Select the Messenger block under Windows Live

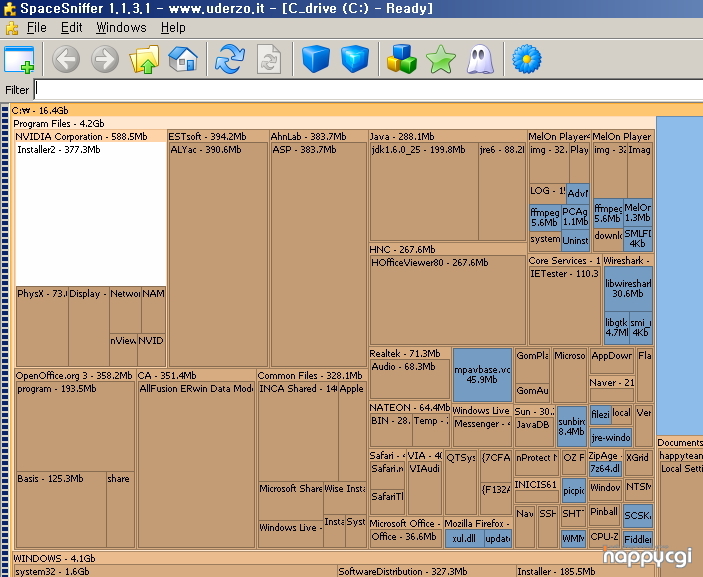tap(482, 432)
